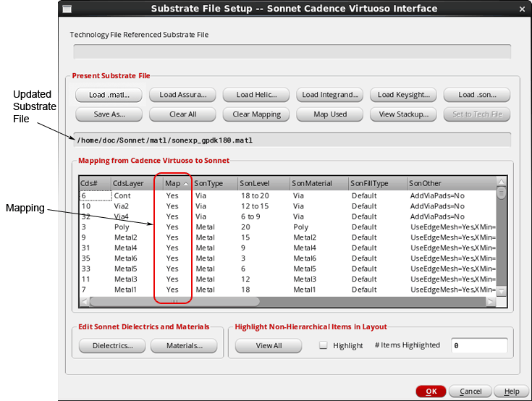Click the Technology File Referenced Substrate field
This screenshot has height=401, width=532.
point(292,52)
